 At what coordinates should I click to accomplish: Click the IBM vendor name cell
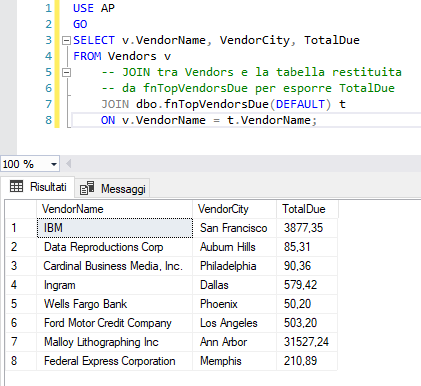pos(115,228)
